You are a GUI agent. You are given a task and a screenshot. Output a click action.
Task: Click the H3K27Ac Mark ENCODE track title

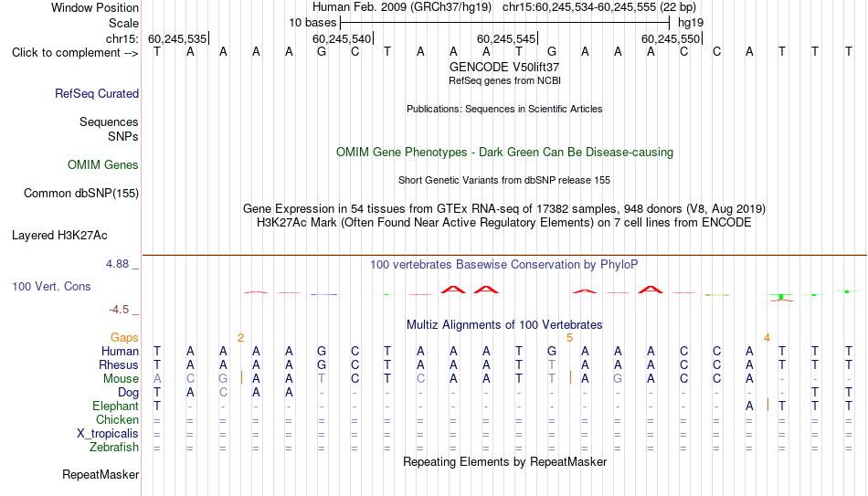[504, 223]
